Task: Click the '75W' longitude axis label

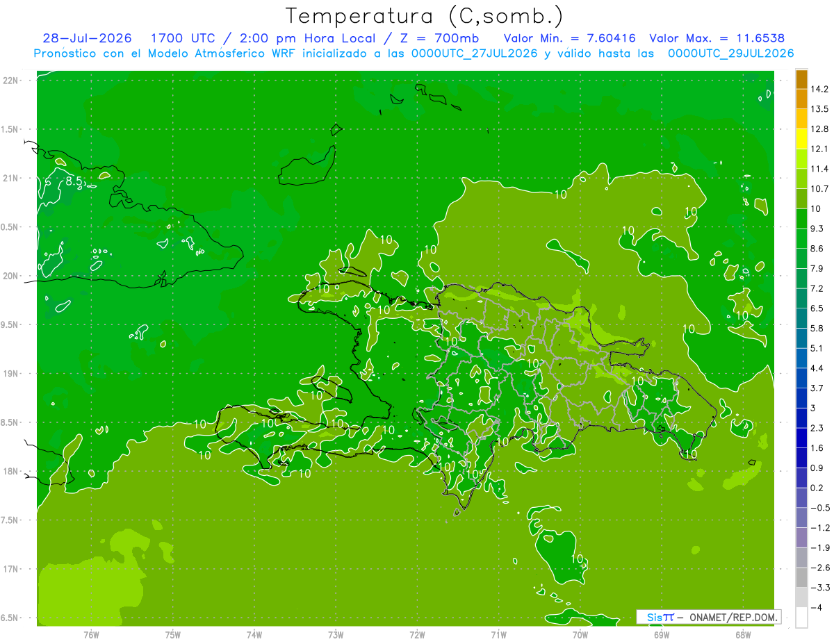Action: point(173,635)
